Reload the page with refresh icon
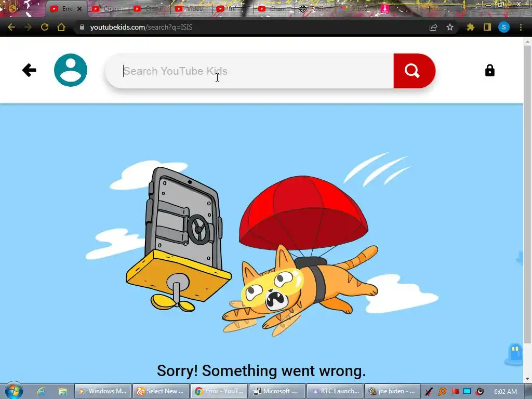The image size is (532, 399). click(45, 27)
